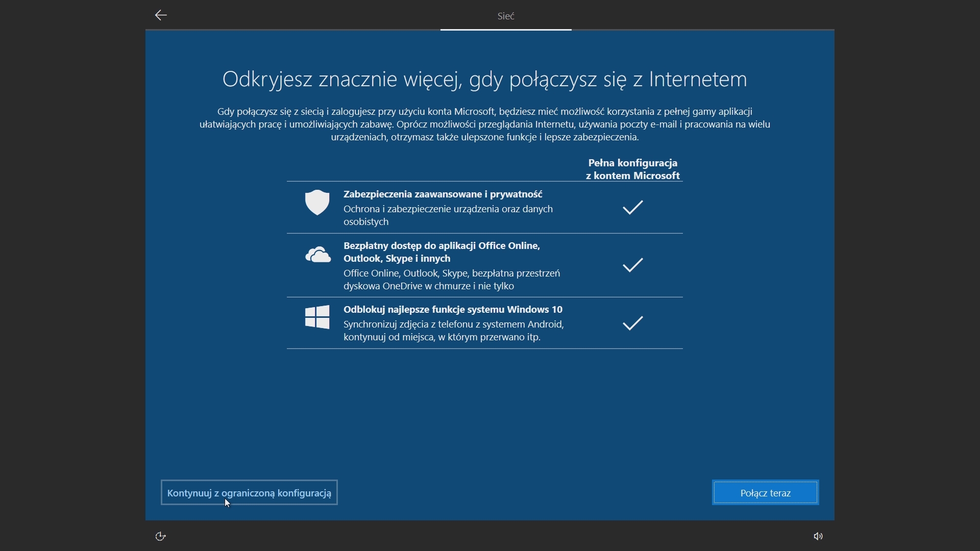
Task: Select the Sieć tab
Action: (506, 16)
